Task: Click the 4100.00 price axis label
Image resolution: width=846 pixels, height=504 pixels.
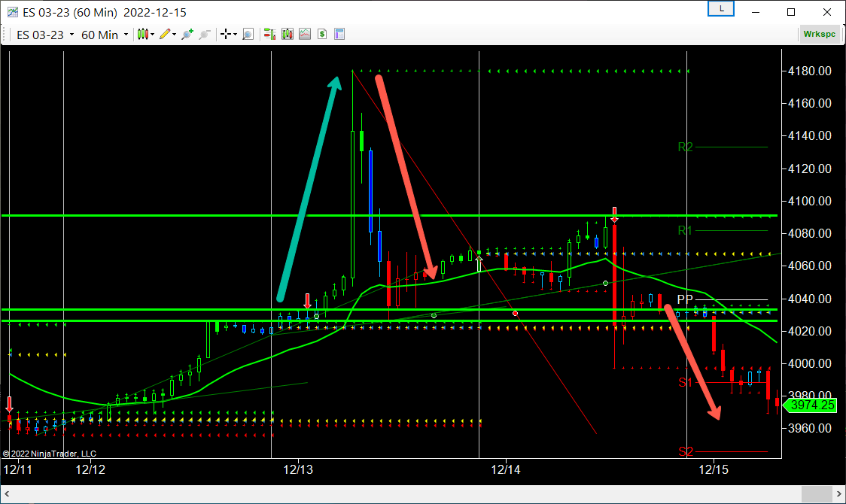Action: click(809, 201)
